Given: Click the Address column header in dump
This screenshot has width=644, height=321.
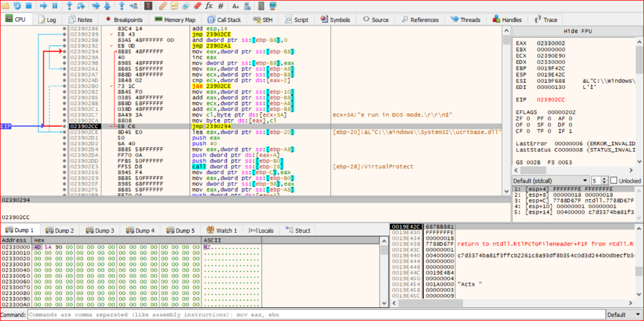Looking at the screenshot, I should tap(16, 240).
